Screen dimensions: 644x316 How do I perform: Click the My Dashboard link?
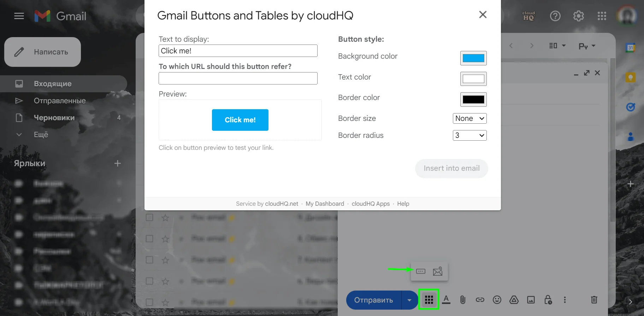(325, 204)
